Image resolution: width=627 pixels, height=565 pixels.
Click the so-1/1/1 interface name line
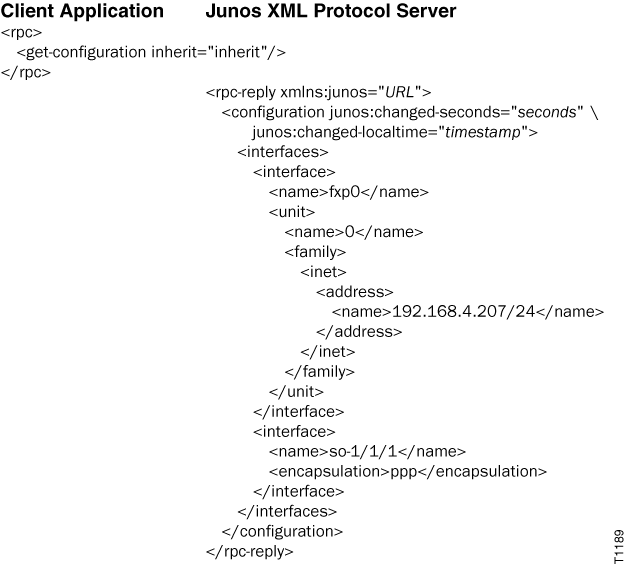367,451
